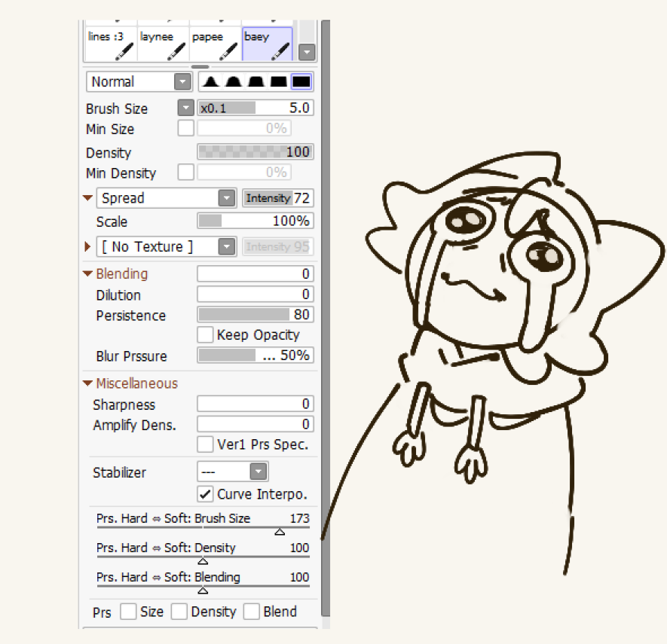Collapse the Miscellaneous section
The width and height of the screenshot is (667, 644).
87,383
